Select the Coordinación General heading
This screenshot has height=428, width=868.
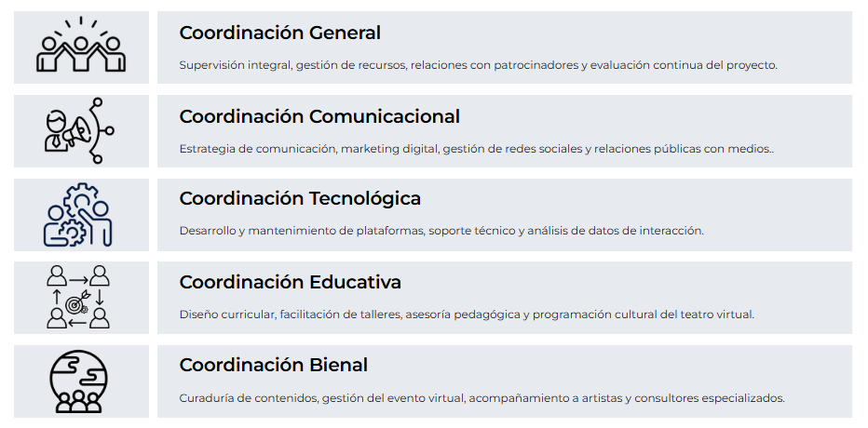tap(279, 33)
